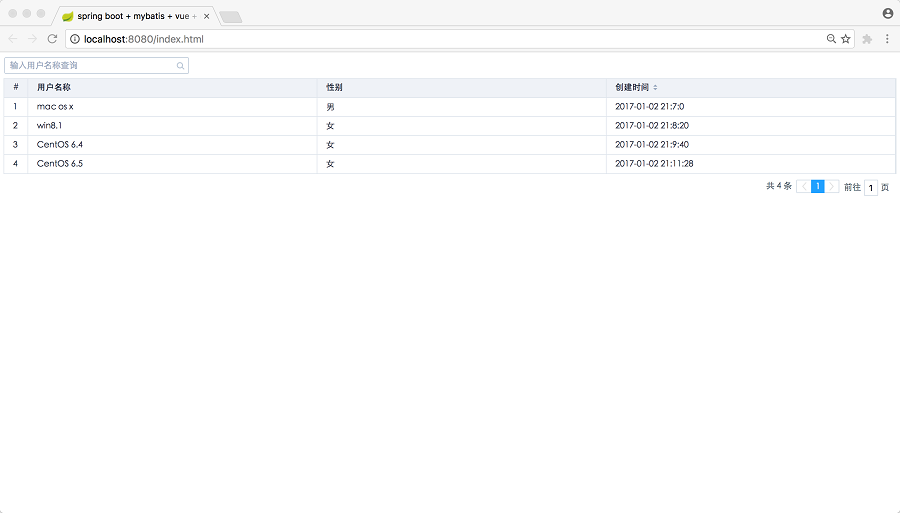
Task: Open the Chrome three-dot menu
Action: [887, 39]
